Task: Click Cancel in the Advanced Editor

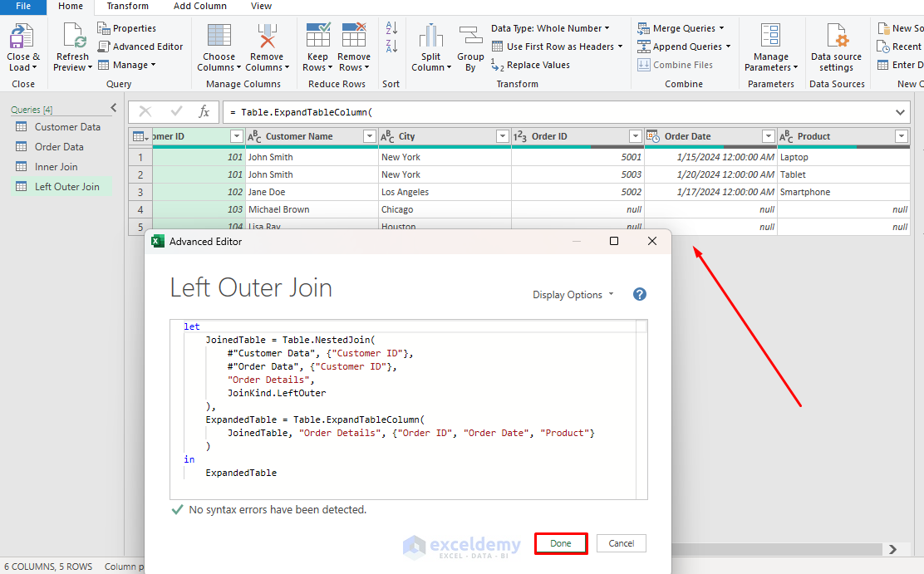Action: click(x=621, y=543)
